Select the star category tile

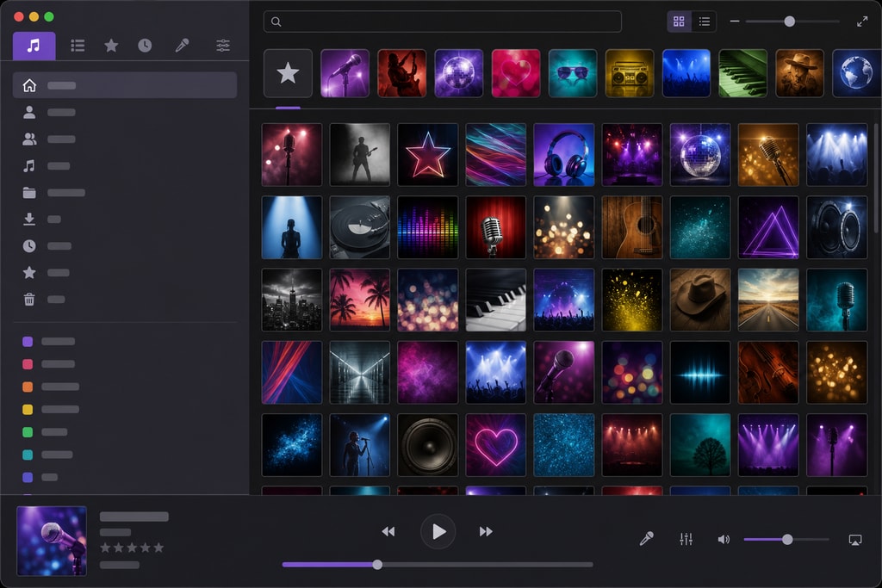point(288,73)
